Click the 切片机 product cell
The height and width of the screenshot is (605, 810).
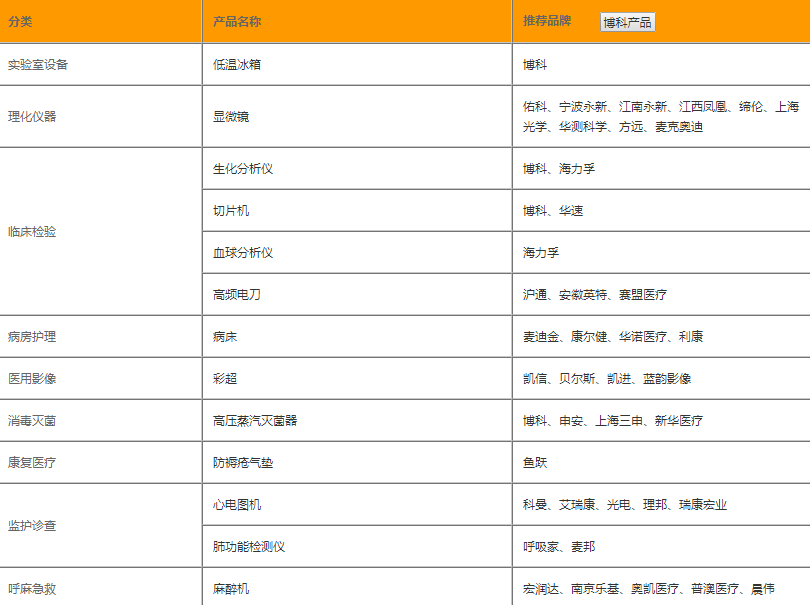357,210
